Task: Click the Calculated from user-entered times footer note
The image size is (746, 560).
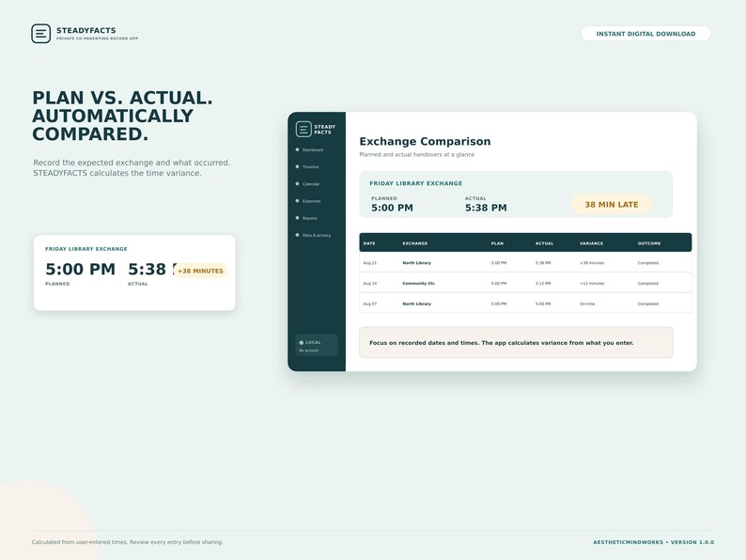Action: [x=128, y=542]
